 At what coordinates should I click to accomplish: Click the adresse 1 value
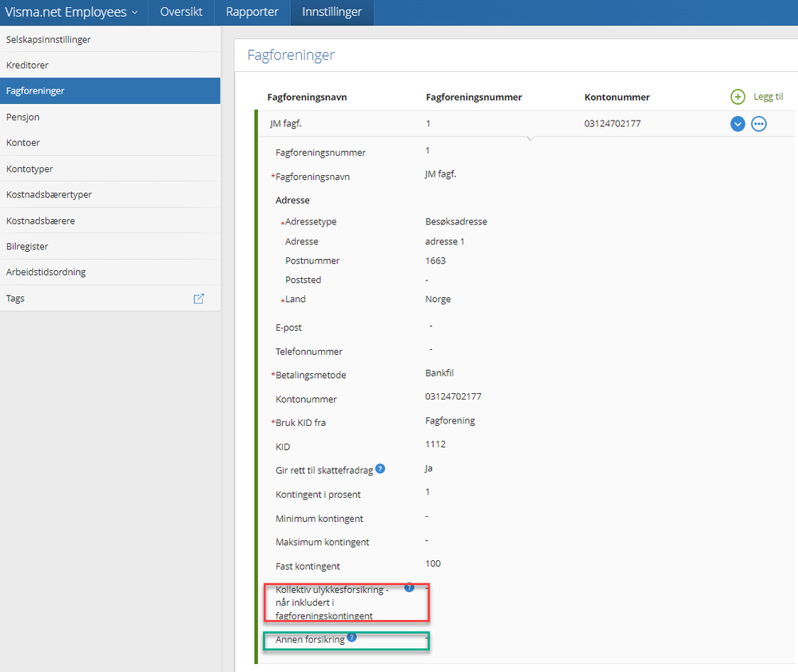coord(445,241)
